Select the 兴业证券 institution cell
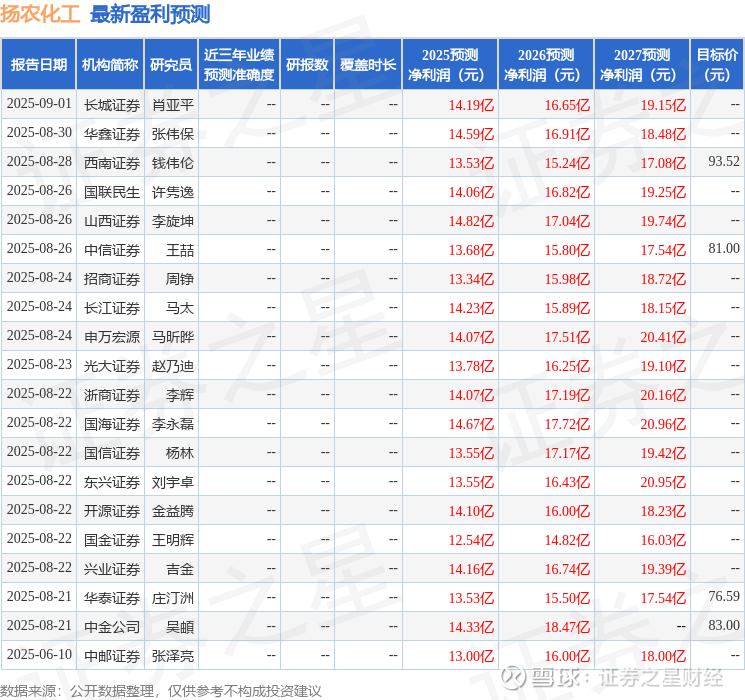Image resolution: width=745 pixels, height=700 pixels. pyautogui.click(x=112, y=568)
